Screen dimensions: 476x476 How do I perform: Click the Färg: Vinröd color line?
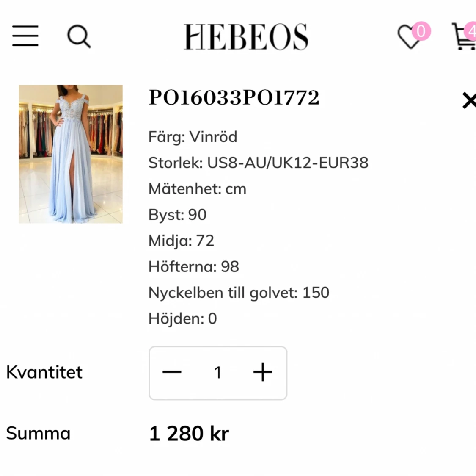[193, 137]
